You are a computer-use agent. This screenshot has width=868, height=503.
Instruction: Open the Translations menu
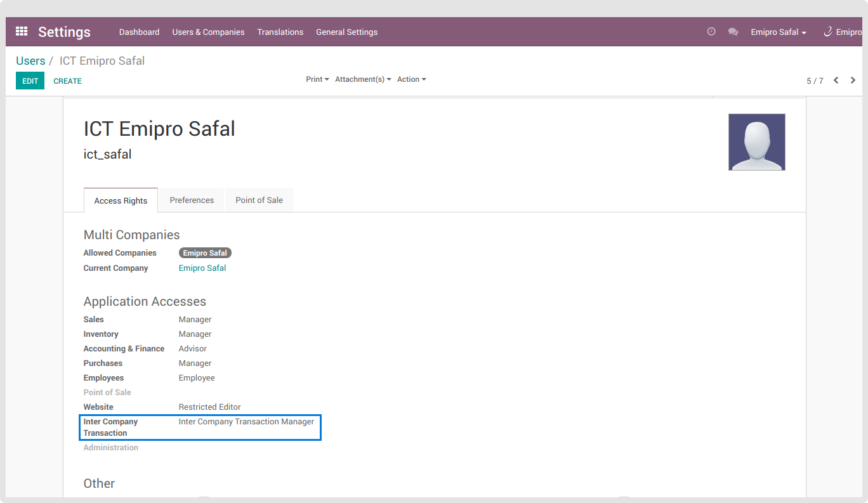coord(280,32)
